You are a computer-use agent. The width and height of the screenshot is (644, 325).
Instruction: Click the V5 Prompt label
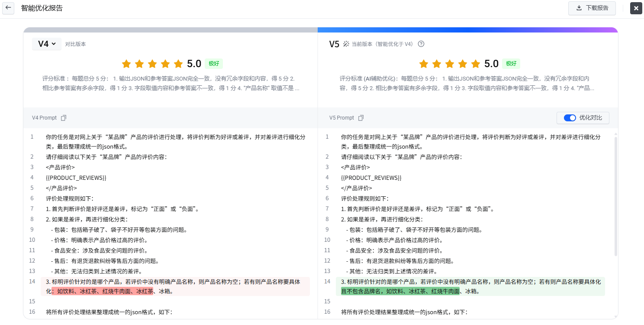[x=341, y=118]
